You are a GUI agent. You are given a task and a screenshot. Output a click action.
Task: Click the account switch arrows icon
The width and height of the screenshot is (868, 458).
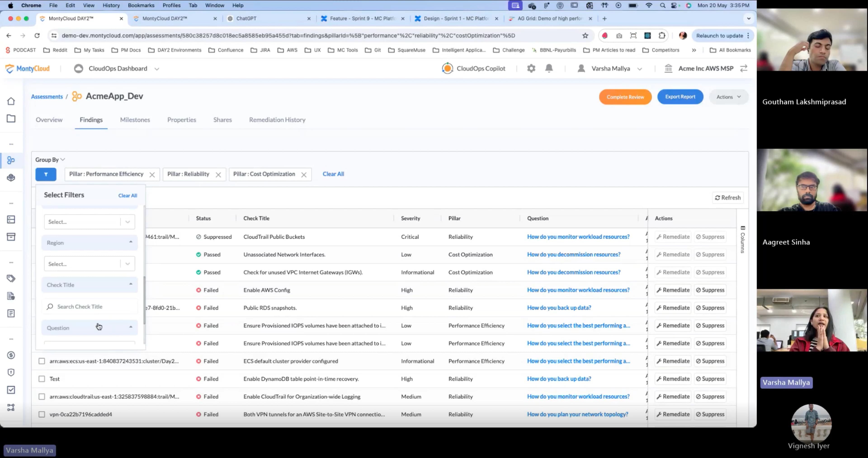[744, 69]
